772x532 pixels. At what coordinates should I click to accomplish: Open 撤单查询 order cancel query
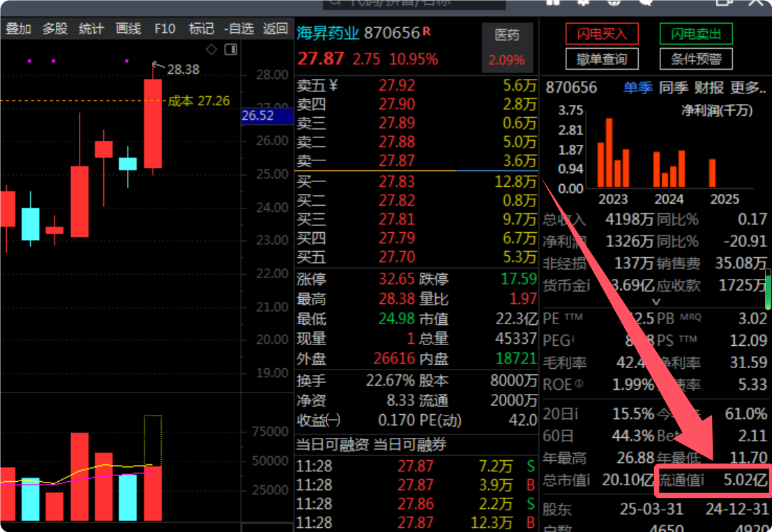[x=602, y=59]
